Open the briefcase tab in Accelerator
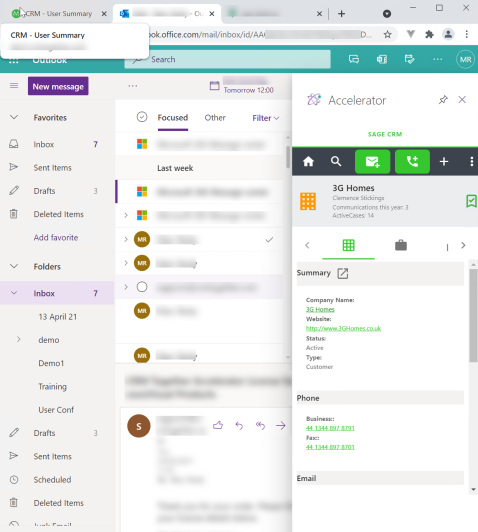This screenshot has width=478, height=532. [x=401, y=245]
